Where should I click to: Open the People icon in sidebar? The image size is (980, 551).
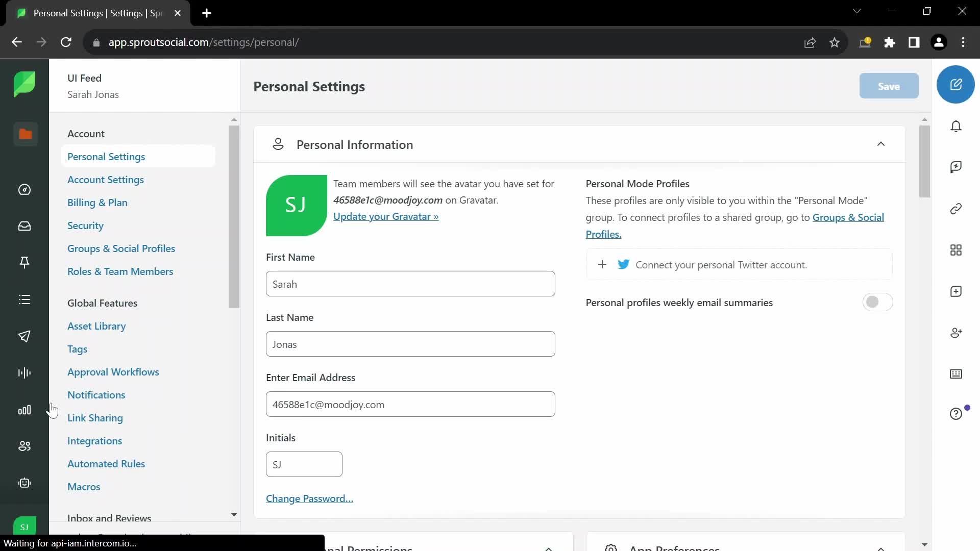point(24,446)
